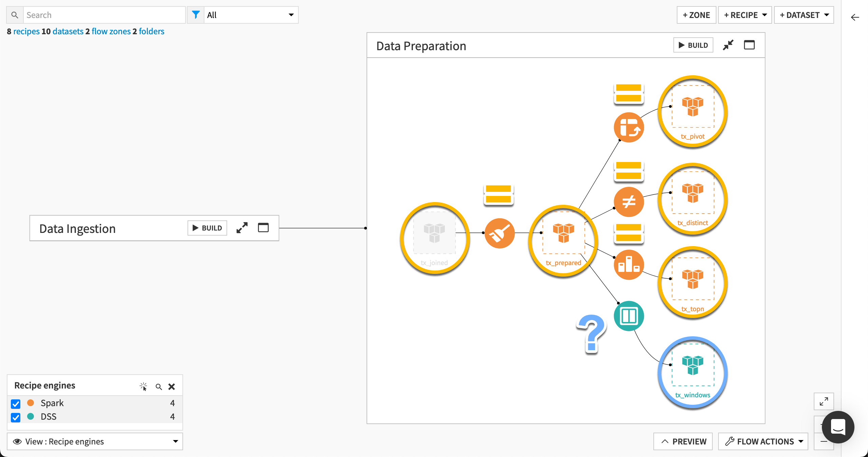The image size is (868, 457).
Task: Click the Distinct recipe icon
Action: 628,202
